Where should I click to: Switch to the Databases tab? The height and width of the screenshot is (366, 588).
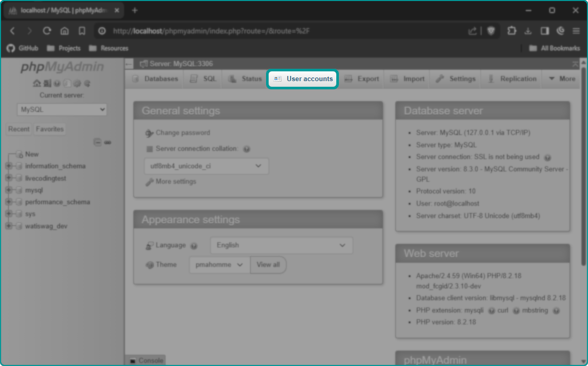click(156, 79)
